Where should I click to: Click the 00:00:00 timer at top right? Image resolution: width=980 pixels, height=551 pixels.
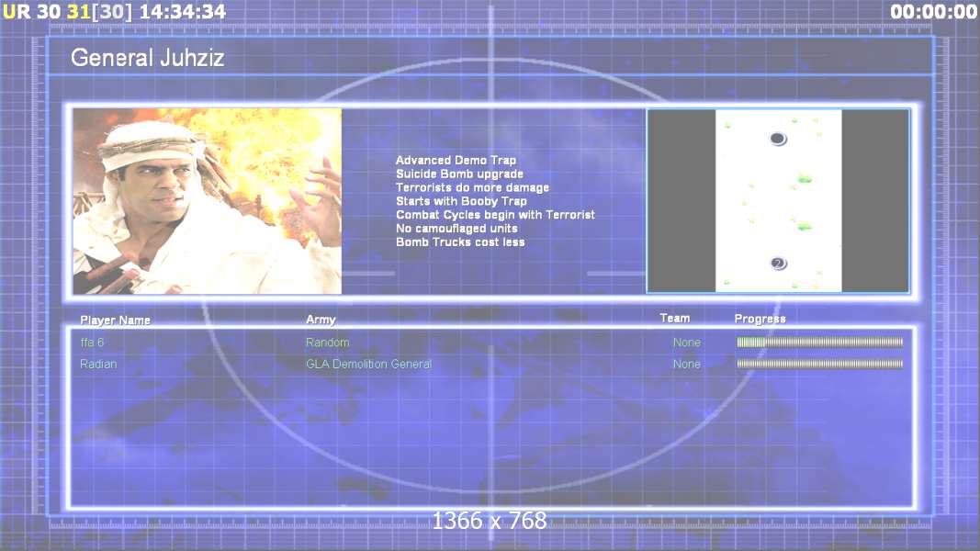click(x=934, y=11)
